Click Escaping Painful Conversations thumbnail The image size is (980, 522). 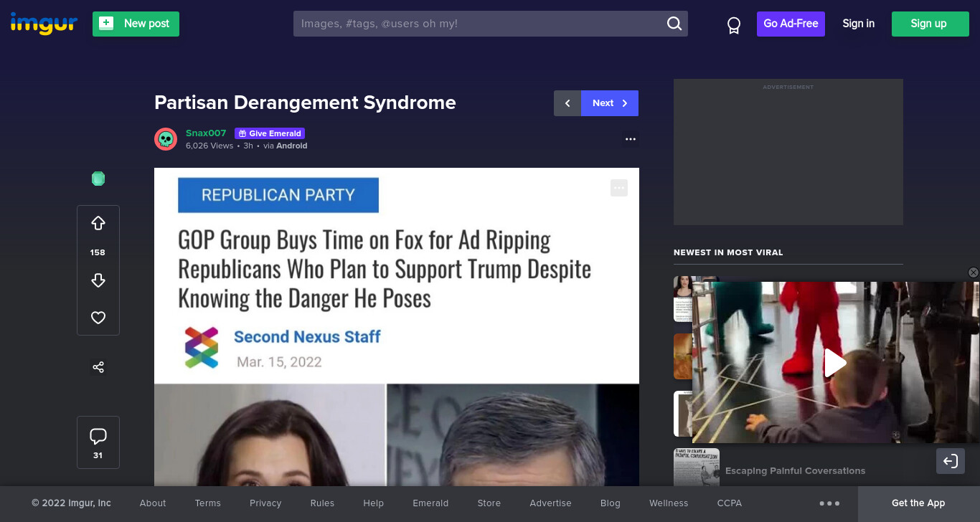[x=697, y=468]
